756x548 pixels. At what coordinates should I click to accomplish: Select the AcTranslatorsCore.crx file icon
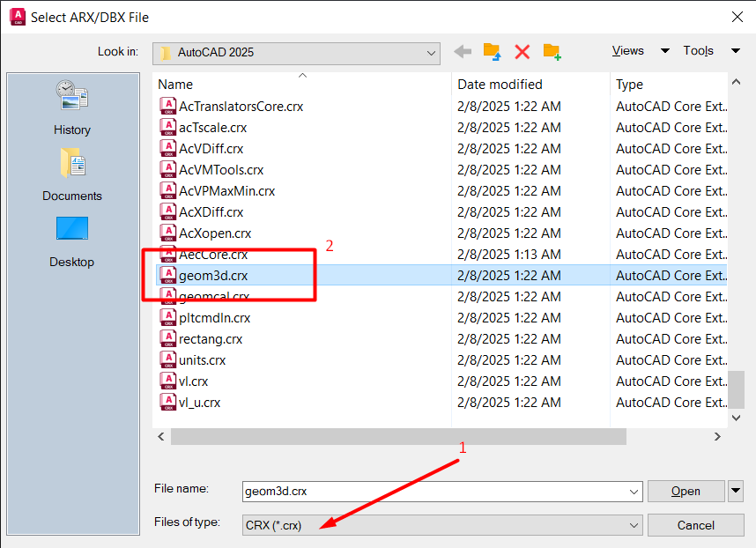coord(167,107)
